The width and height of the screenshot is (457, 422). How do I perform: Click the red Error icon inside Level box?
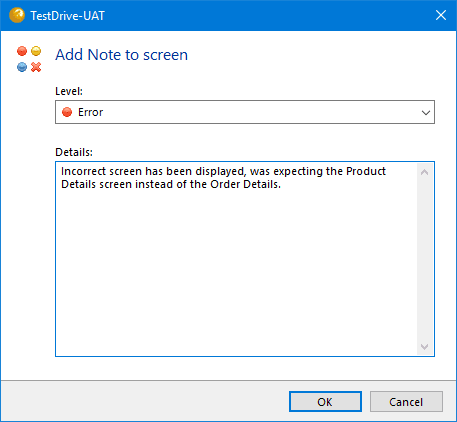coord(67,112)
